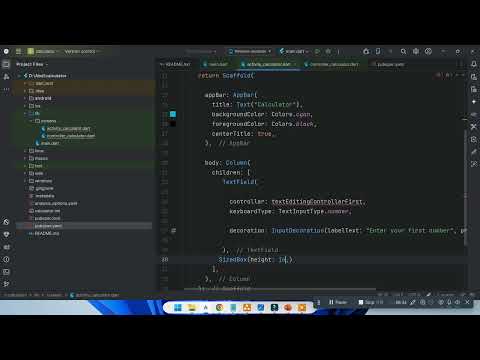The height and width of the screenshot is (360, 480).
Task: Switch to controller_calculator.dart editor tab
Action: point(332,64)
